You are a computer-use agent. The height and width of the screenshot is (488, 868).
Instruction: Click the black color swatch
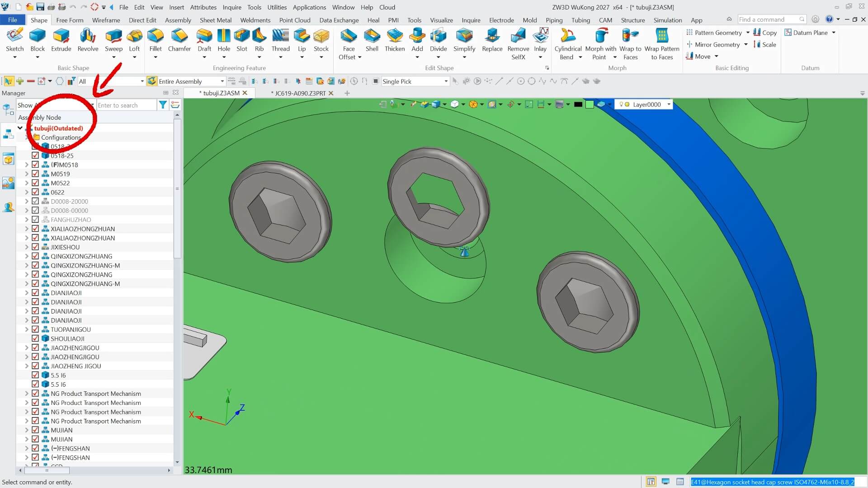(578, 104)
